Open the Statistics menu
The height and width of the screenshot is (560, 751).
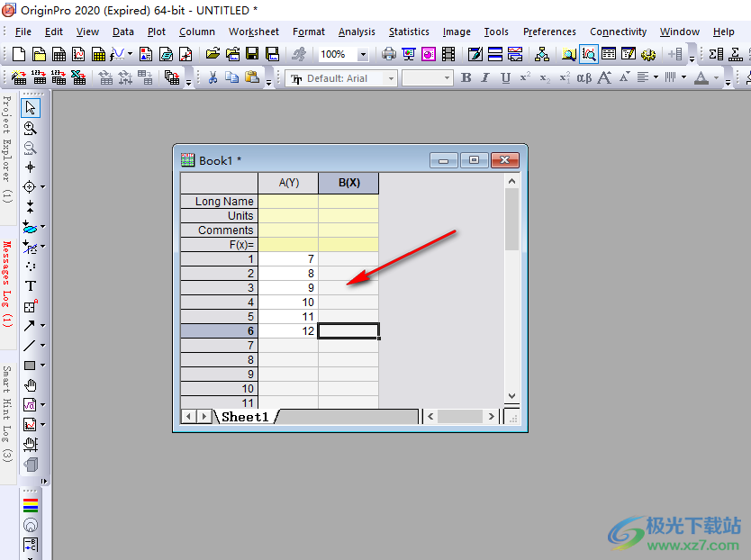point(409,32)
